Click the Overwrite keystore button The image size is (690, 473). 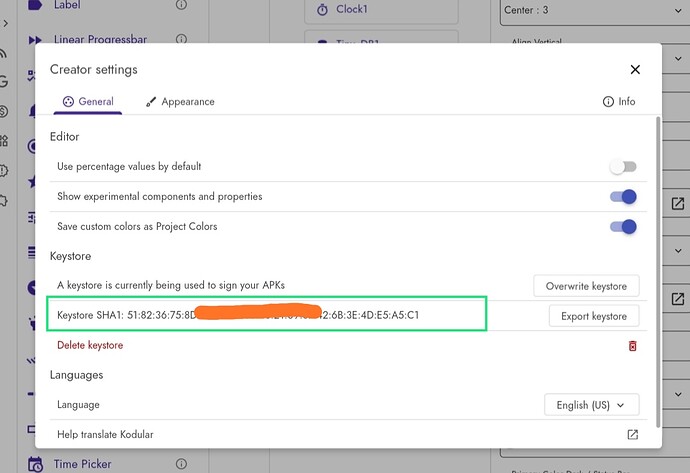pos(586,286)
